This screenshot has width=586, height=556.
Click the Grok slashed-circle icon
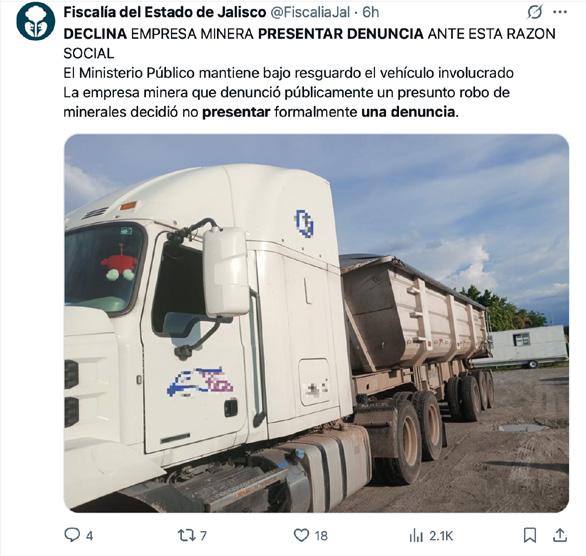pos(534,12)
